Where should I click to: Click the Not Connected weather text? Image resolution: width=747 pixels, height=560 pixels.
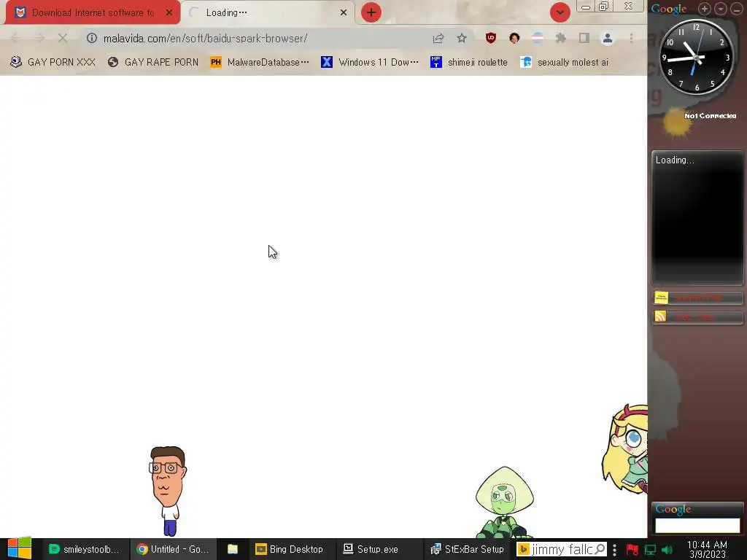(710, 116)
